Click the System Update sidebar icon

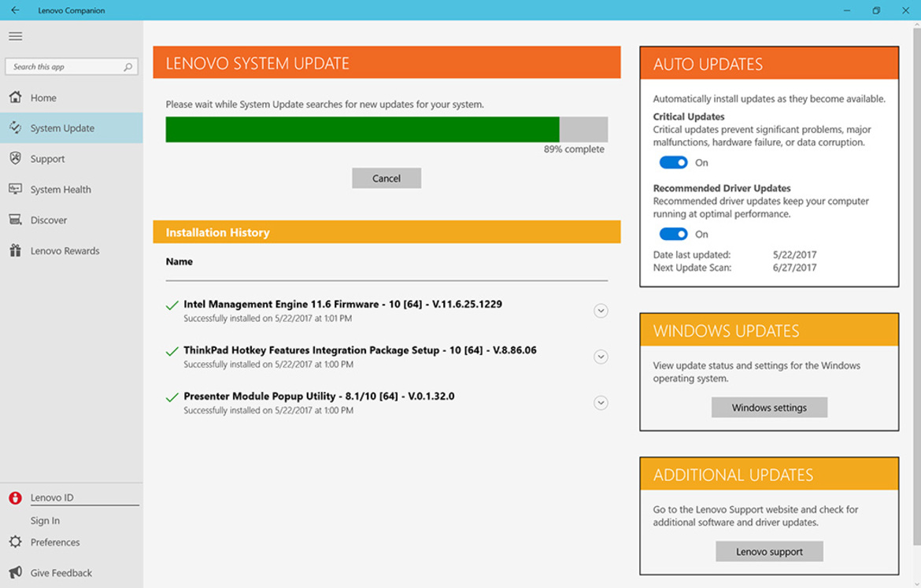click(x=15, y=128)
